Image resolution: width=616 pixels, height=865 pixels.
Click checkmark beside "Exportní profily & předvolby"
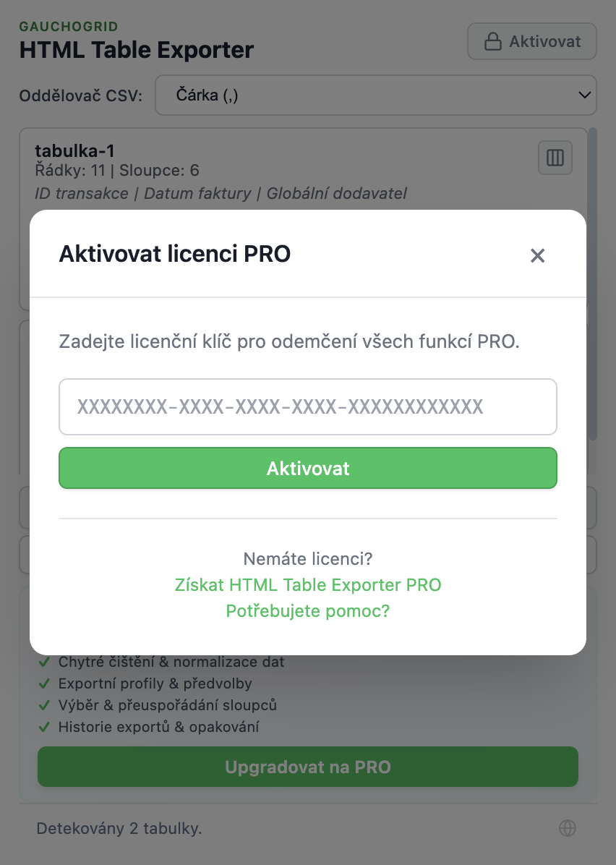44,683
